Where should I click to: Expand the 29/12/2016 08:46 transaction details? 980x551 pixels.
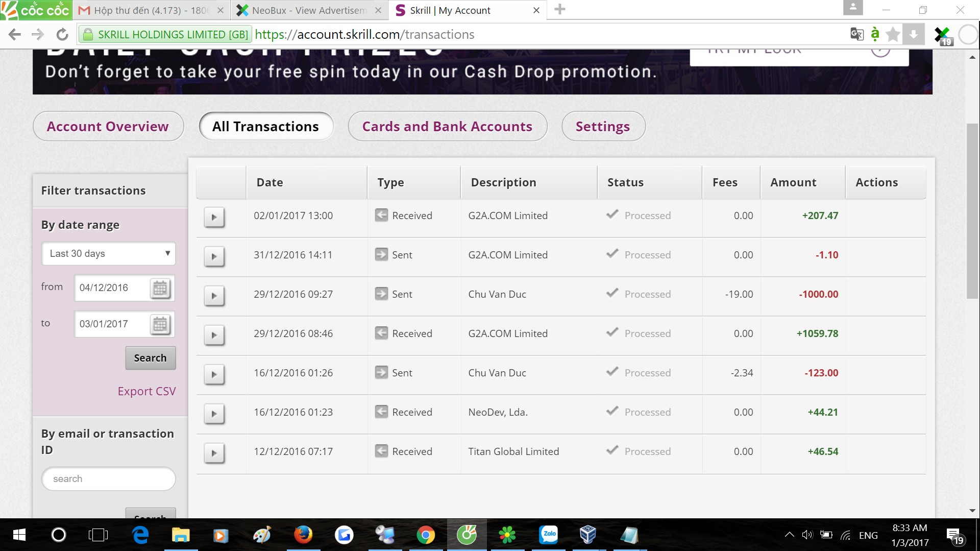tap(214, 335)
